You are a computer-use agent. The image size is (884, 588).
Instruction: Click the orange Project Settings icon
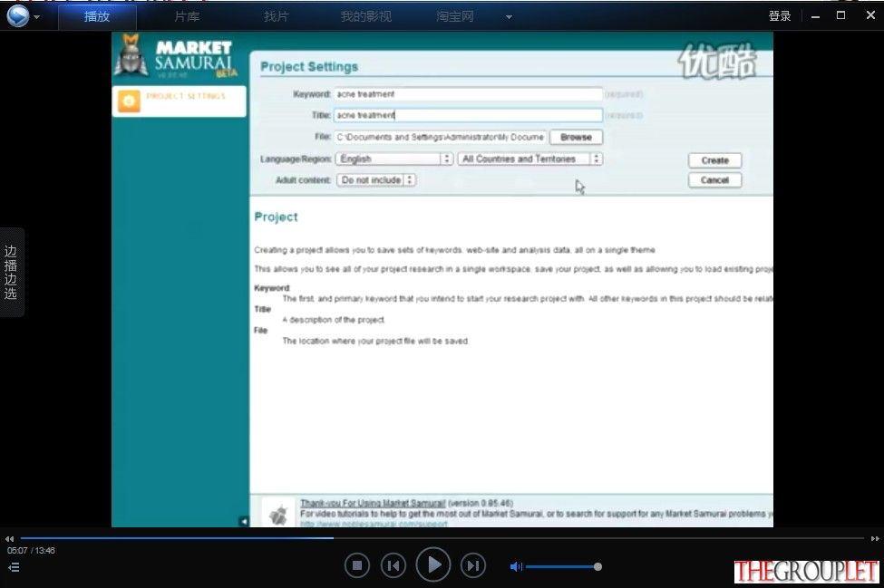(129, 101)
